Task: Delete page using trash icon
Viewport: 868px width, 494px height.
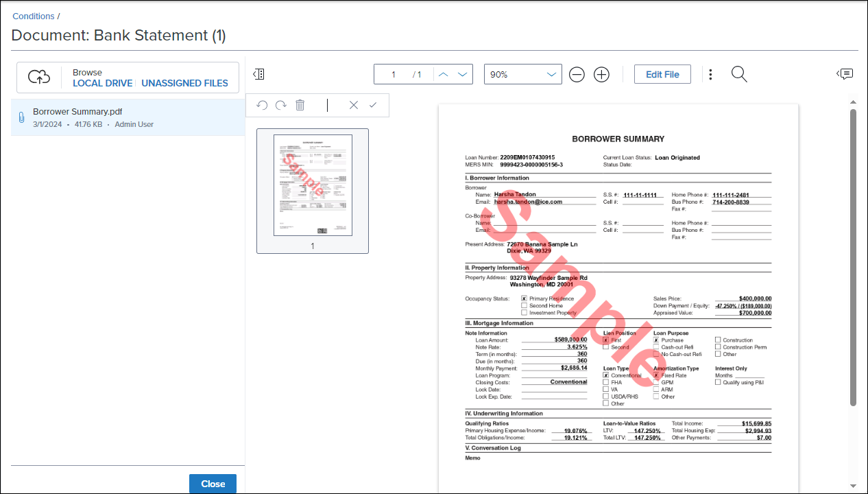Action: point(300,105)
